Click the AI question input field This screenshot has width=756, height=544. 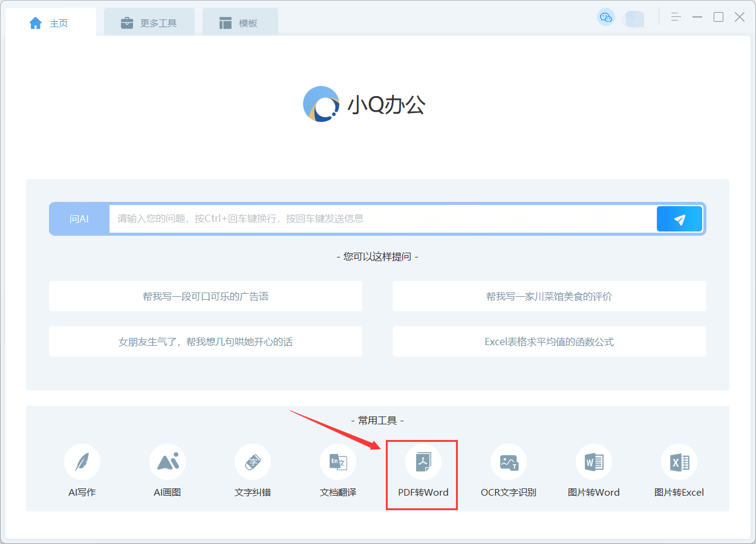pos(363,218)
